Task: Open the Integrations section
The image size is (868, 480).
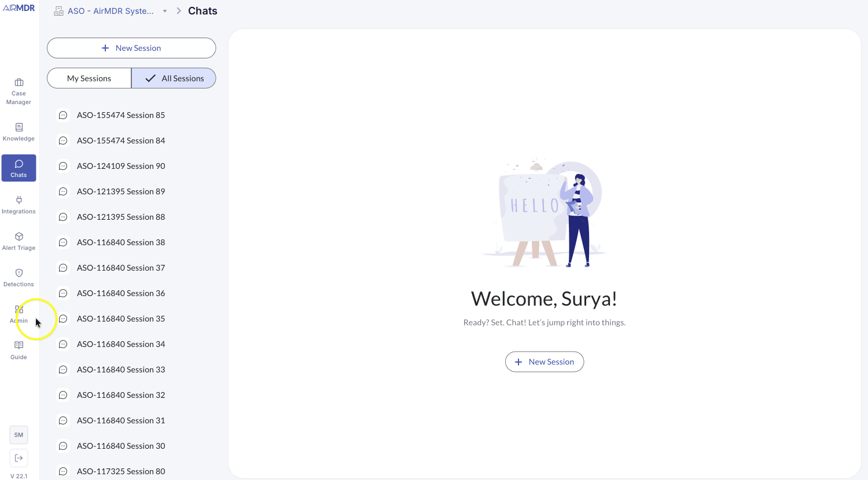Action: [x=19, y=205]
